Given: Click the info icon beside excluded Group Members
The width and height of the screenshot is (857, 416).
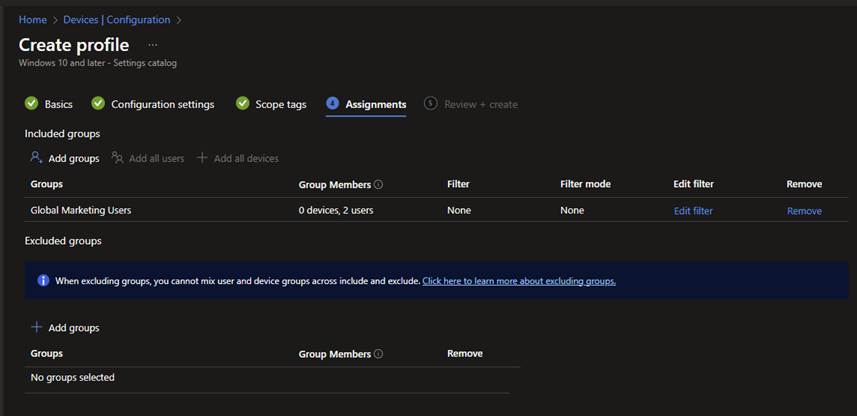Looking at the screenshot, I should [379, 354].
